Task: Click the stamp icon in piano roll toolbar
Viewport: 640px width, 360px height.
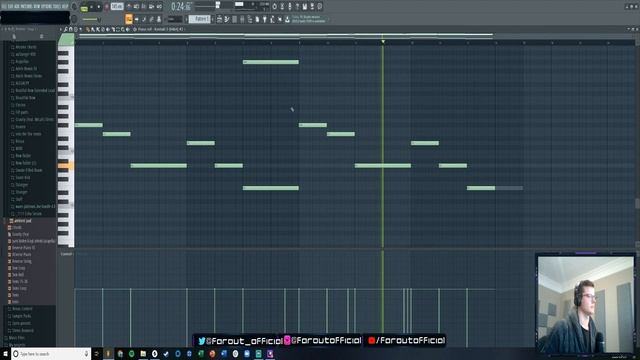Action: tap(76, 29)
